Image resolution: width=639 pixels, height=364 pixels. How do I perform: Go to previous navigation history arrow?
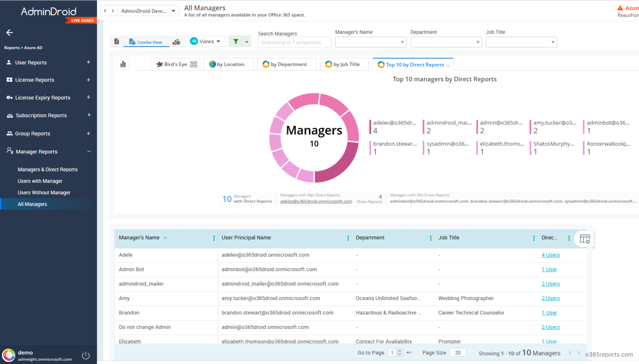tap(105, 11)
